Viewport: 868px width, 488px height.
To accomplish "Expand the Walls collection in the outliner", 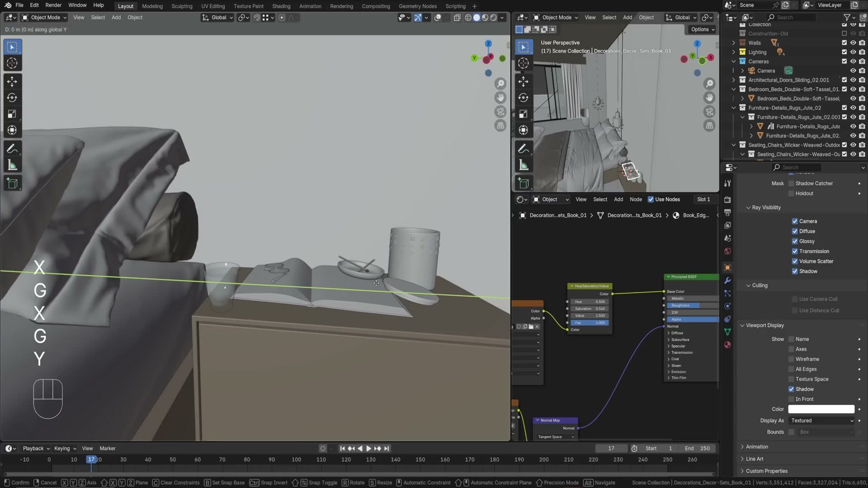I will (733, 43).
